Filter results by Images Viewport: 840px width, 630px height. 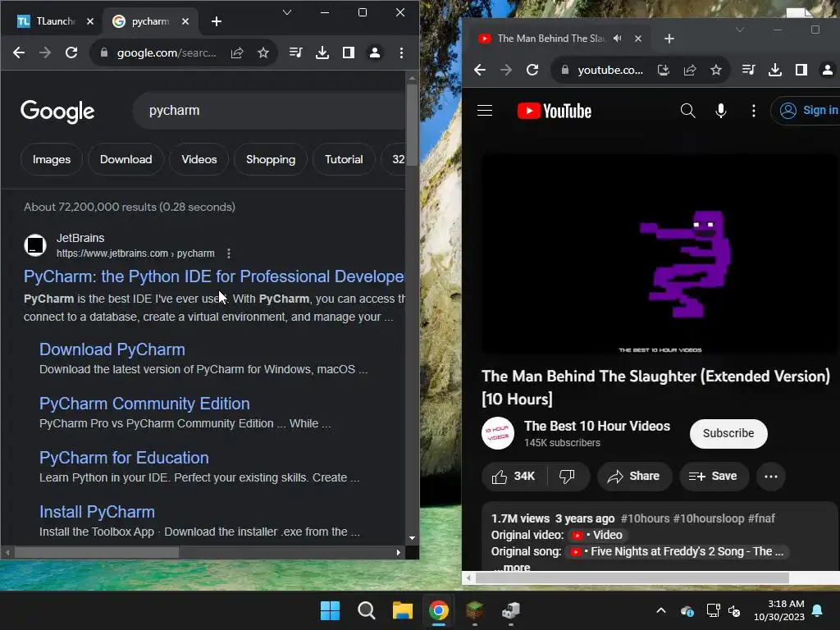[52, 159]
